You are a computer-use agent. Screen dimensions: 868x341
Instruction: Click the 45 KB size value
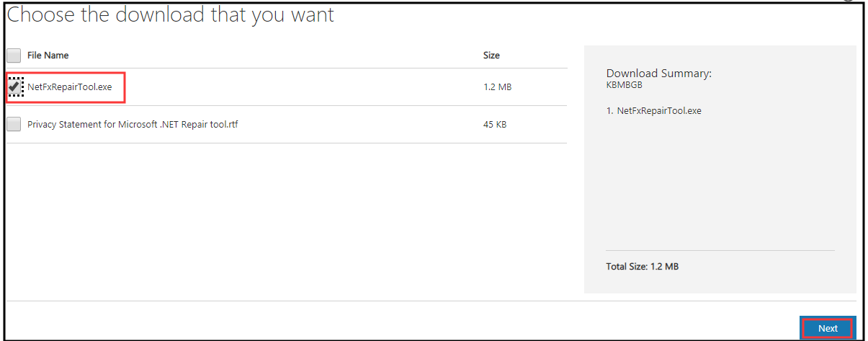[x=495, y=125]
